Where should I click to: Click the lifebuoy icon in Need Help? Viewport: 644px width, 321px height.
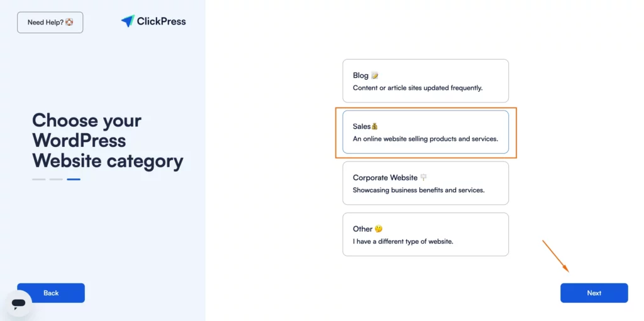[69, 22]
